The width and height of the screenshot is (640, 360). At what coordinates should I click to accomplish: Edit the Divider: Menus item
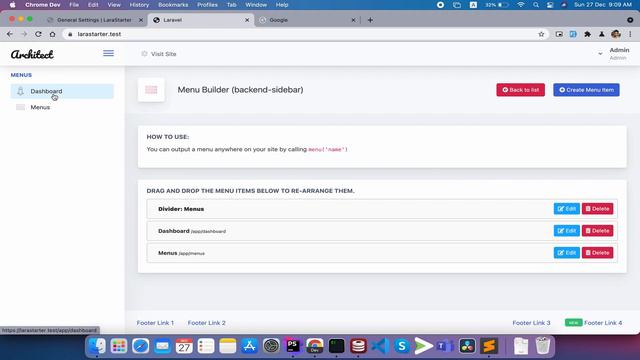tap(567, 209)
